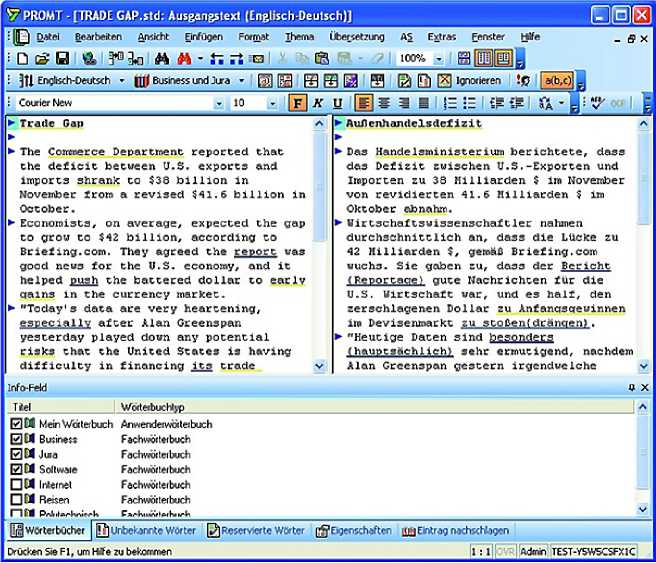Screen dimensions: 656x563
Task: Click the Wörterbuchtyp column header
Action: point(150,408)
